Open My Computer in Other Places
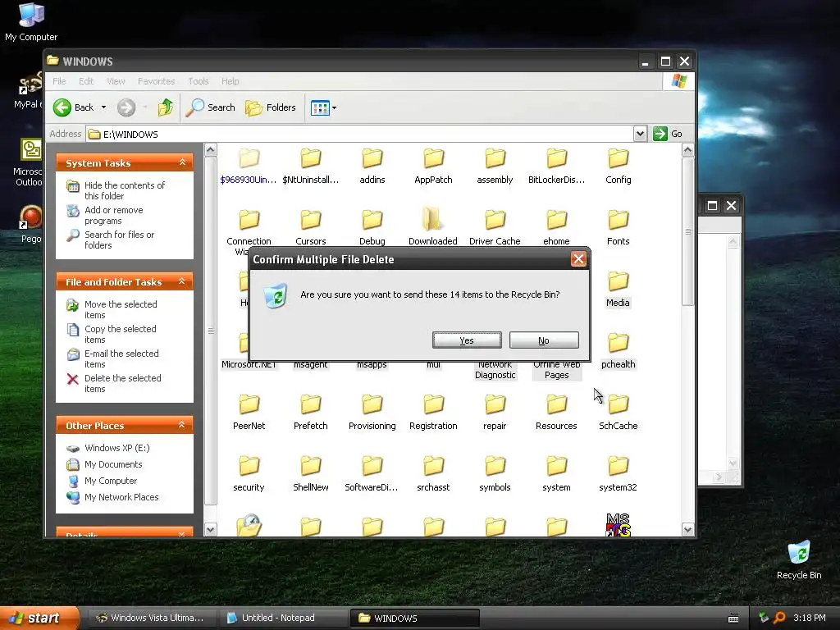 111,481
